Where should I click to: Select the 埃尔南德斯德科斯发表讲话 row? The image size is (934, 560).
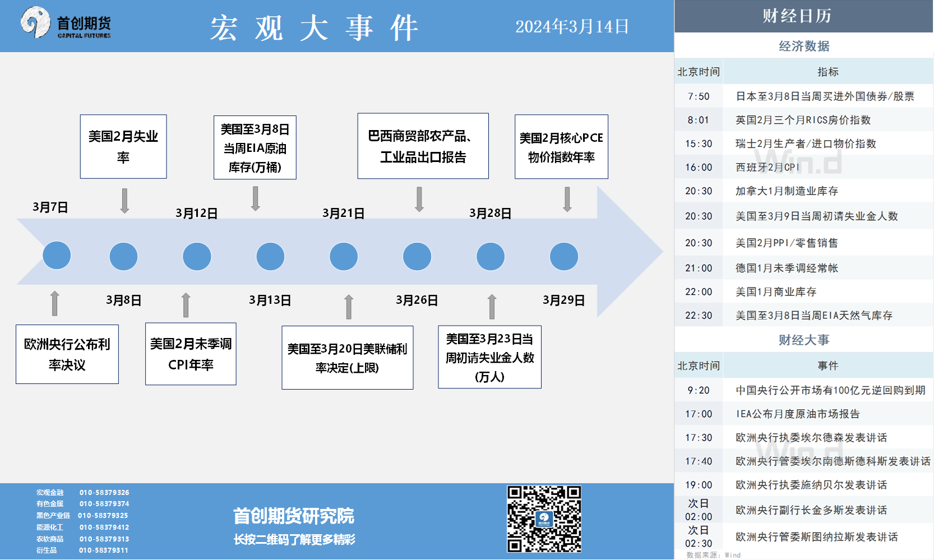click(x=803, y=461)
